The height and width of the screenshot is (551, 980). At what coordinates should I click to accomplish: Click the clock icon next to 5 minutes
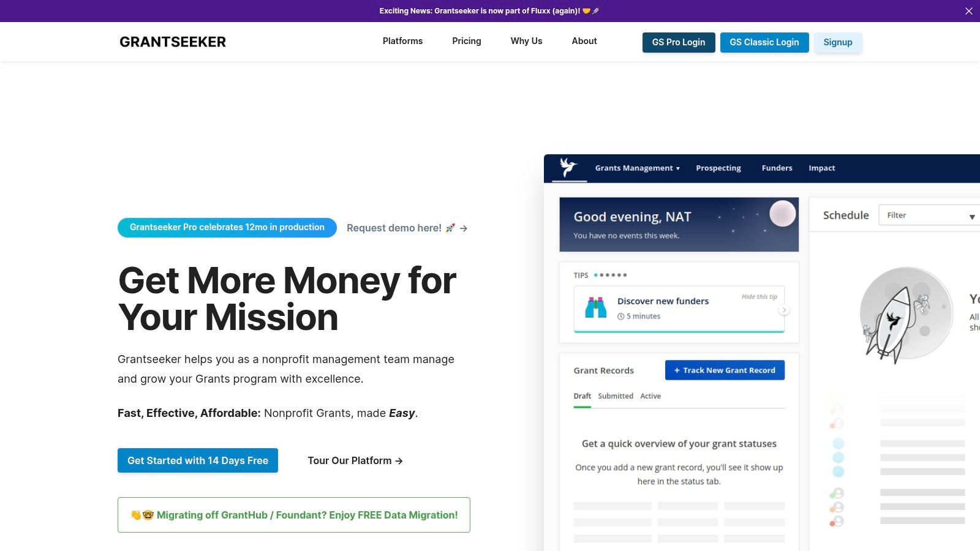(x=621, y=316)
